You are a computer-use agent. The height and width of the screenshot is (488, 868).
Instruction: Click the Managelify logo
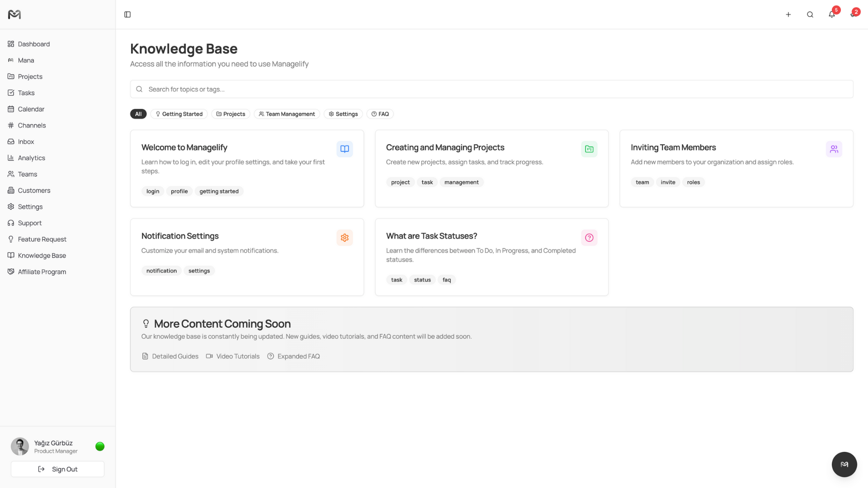[14, 14]
